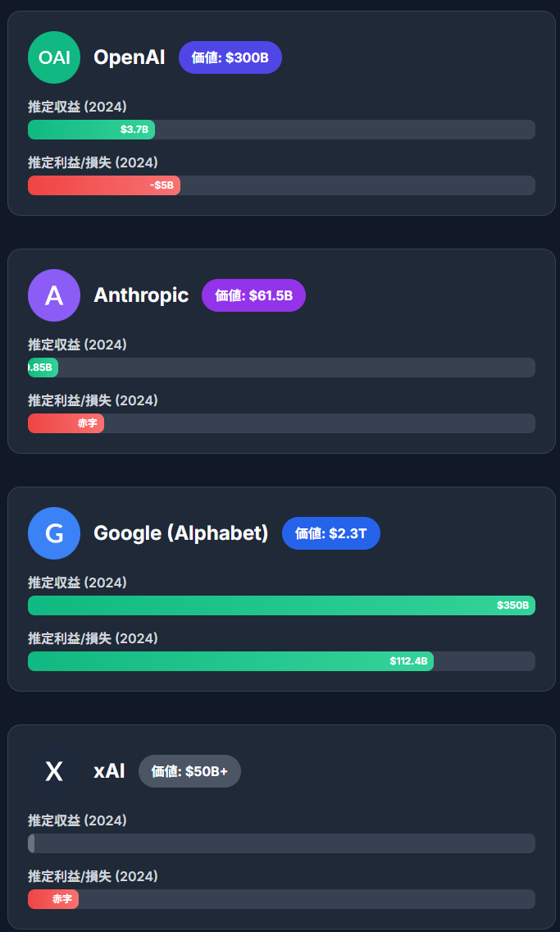Click OpenAI's -$5B loss bar
Image resolution: width=560 pixels, height=932 pixels.
coord(104,185)
